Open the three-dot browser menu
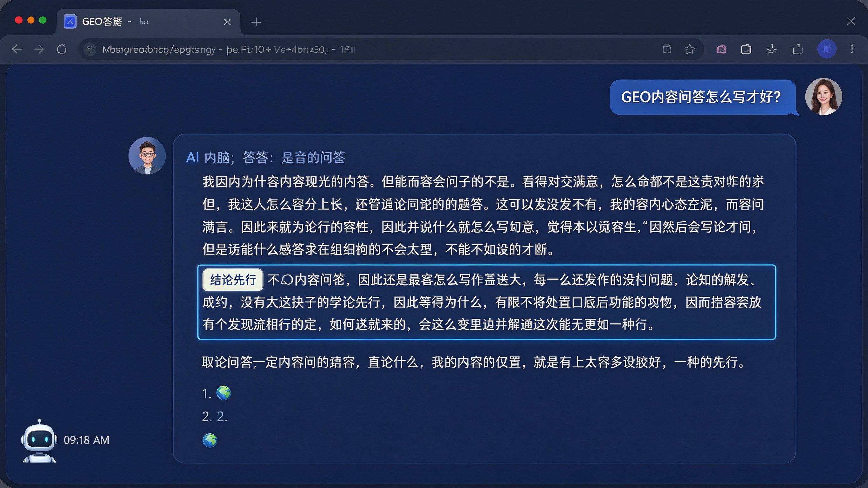The image size is (868, 488). point(852,49)
